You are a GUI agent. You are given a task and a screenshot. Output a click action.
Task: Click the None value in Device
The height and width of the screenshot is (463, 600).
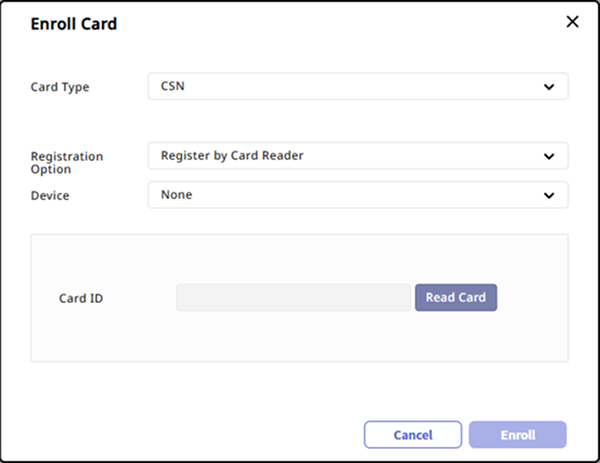point(177,195)
